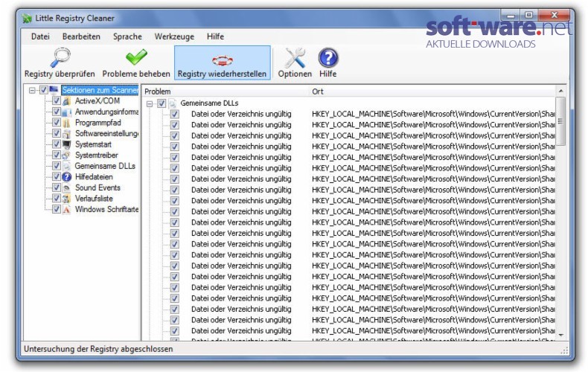588x372 pixels.
Task: Click the Registry überprüfen magnifier icon
Action: point(60,57)
